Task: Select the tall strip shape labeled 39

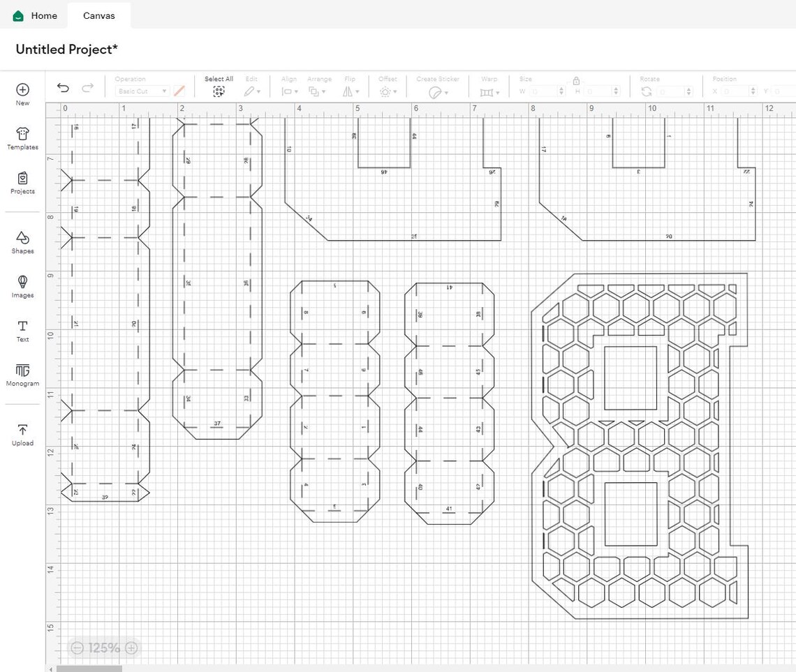Action: [x=105, y=309]
